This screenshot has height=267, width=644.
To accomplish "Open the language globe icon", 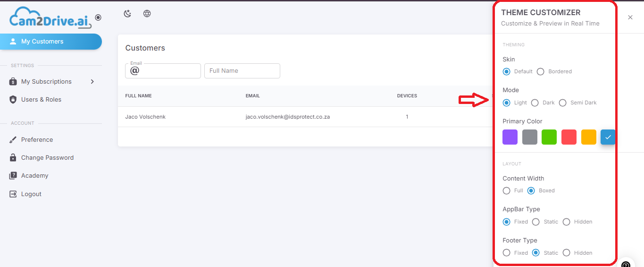I will coord(147,14).
